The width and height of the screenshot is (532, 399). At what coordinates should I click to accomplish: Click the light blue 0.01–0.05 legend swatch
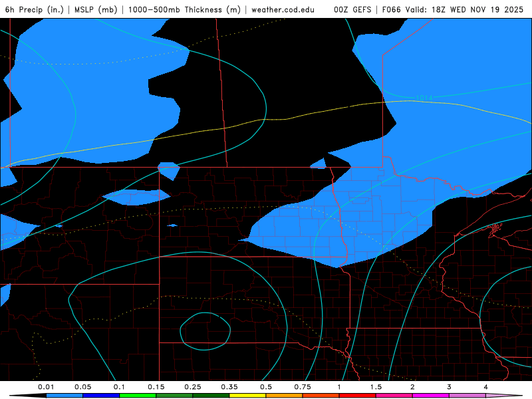(x=65, y=396)
